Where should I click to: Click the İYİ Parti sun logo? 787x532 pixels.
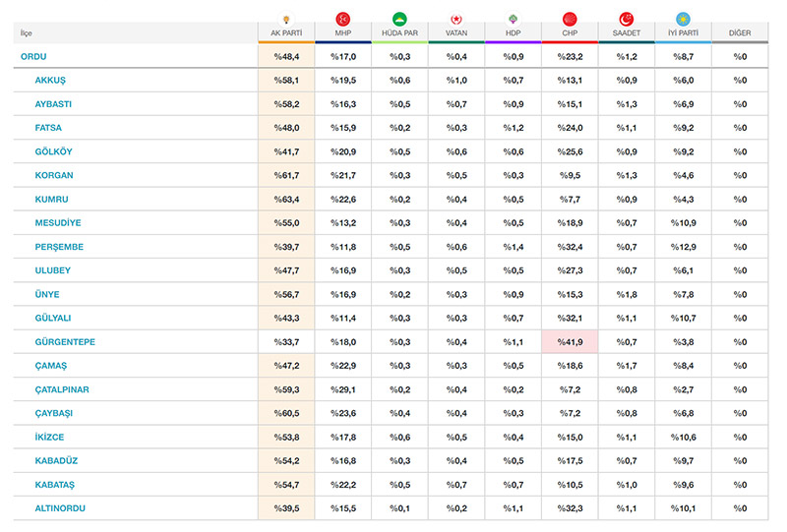click(683, 19)
